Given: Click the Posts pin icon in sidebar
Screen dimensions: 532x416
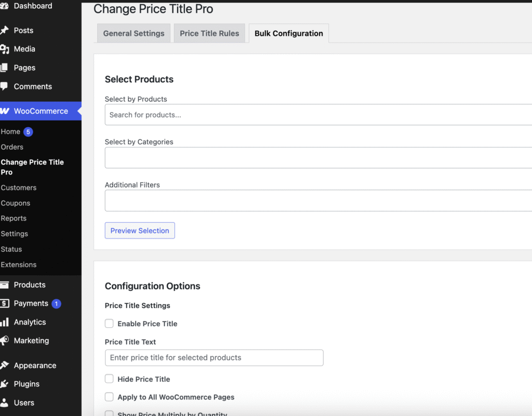Looking at the screenshot, I should click(4, 30).
